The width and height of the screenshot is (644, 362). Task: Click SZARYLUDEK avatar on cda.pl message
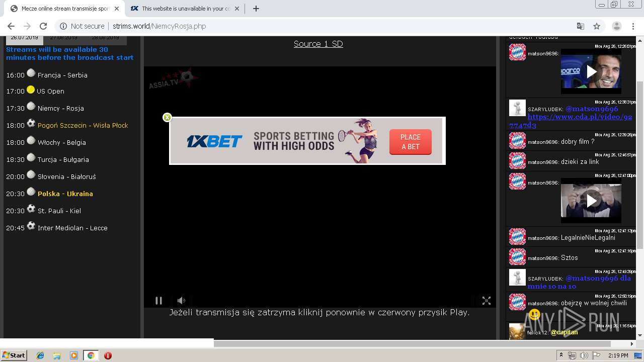[x=517, y=108]
